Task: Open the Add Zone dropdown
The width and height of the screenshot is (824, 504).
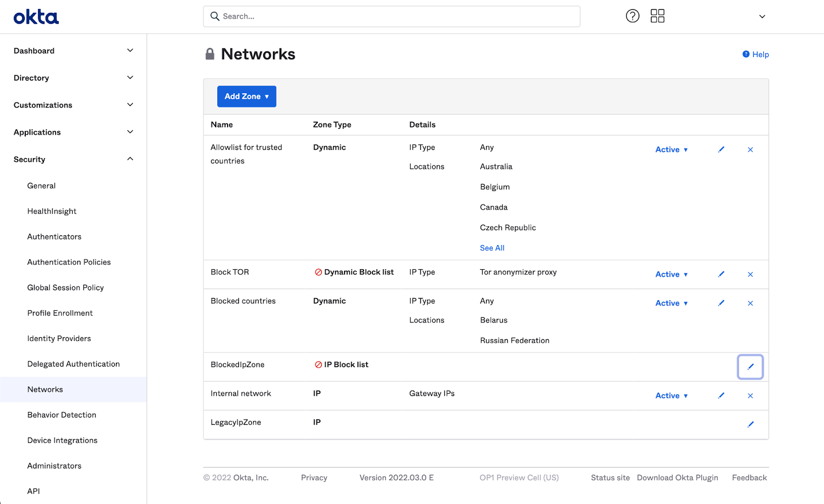Action: coord(247,96)
